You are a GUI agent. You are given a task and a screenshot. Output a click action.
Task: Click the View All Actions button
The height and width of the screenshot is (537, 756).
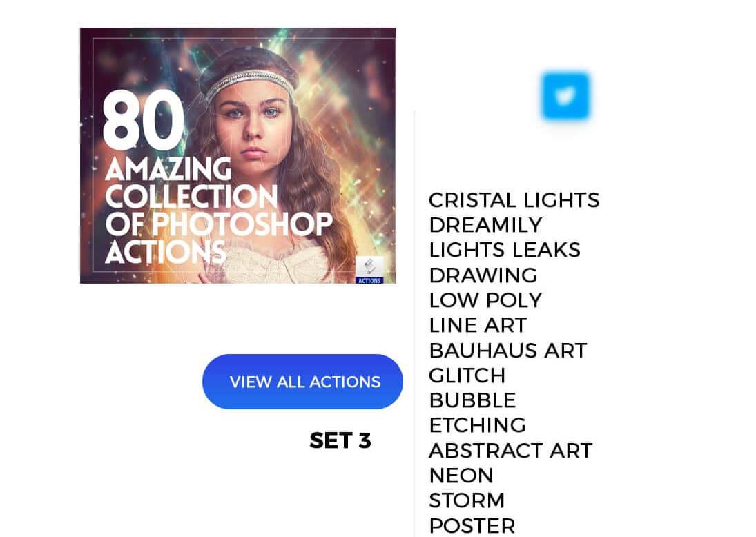(303, 382)
